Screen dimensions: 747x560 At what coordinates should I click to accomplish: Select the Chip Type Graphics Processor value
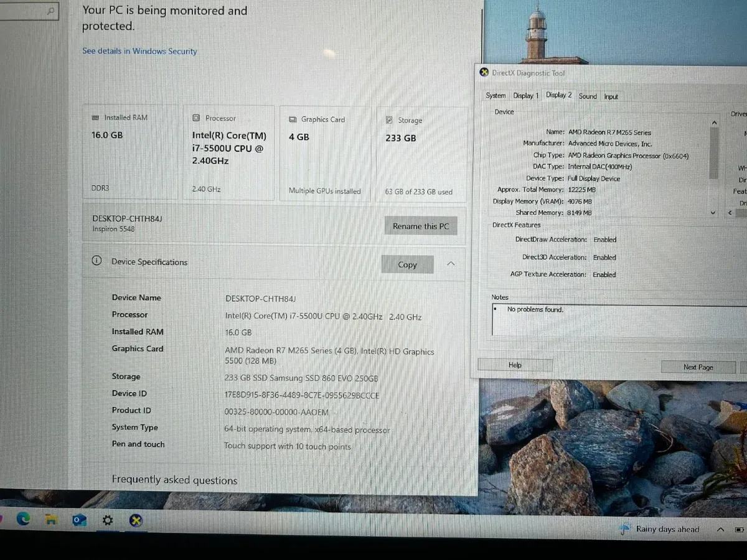pos(628,156)
